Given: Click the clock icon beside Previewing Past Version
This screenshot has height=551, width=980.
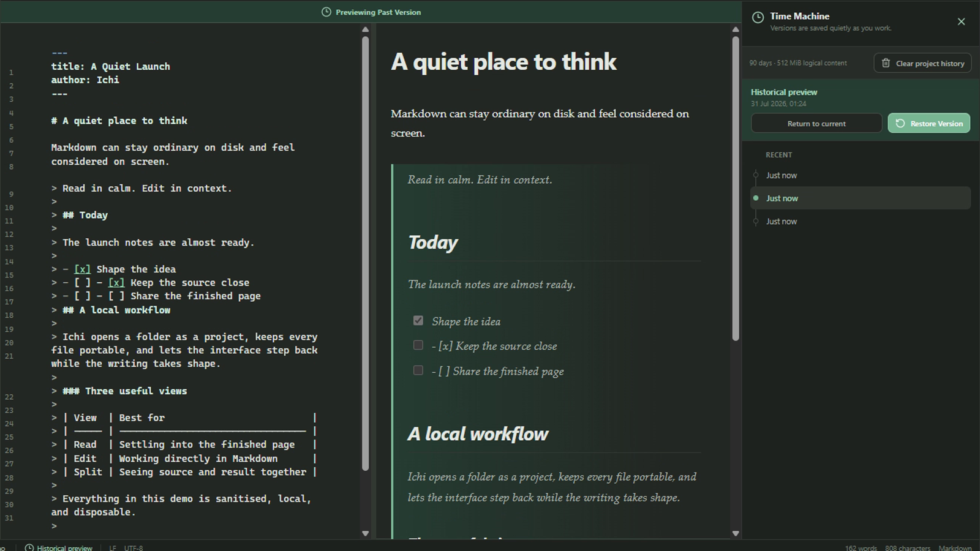Looking at the screenshot, I should coord(326,12).
